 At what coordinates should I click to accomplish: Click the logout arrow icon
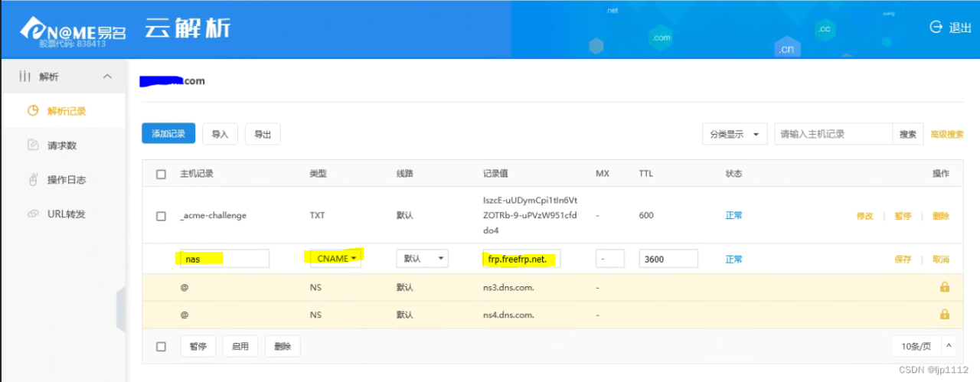(936, 27)
